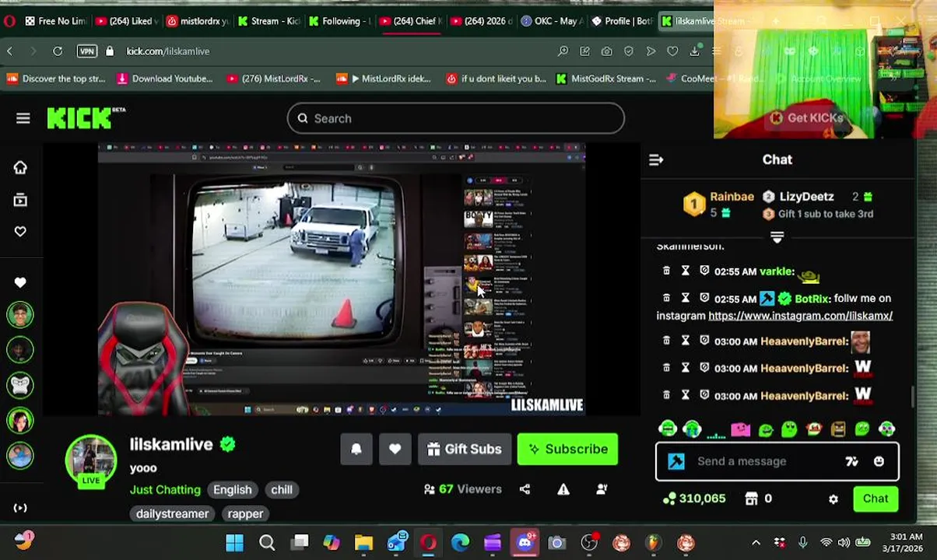Subscribe to lilskamlive
This screenshot has width=937, height=560.
(567, 449)
